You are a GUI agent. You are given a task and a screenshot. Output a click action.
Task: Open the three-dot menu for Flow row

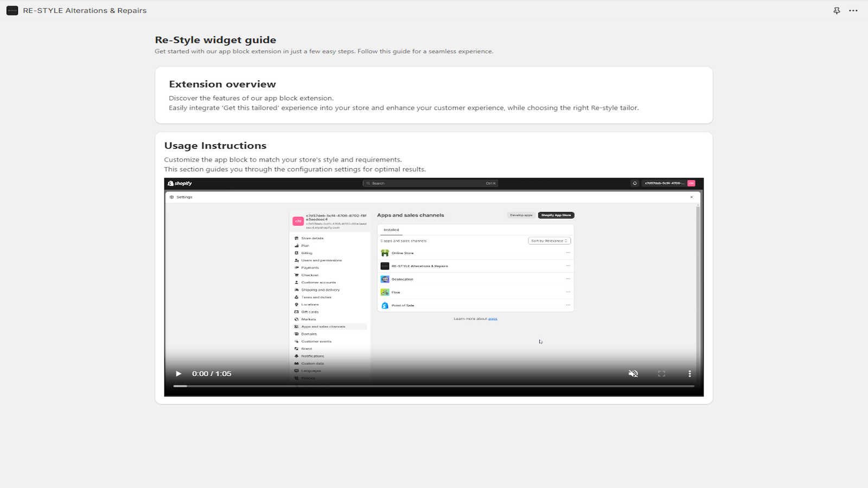coord(568,292)
